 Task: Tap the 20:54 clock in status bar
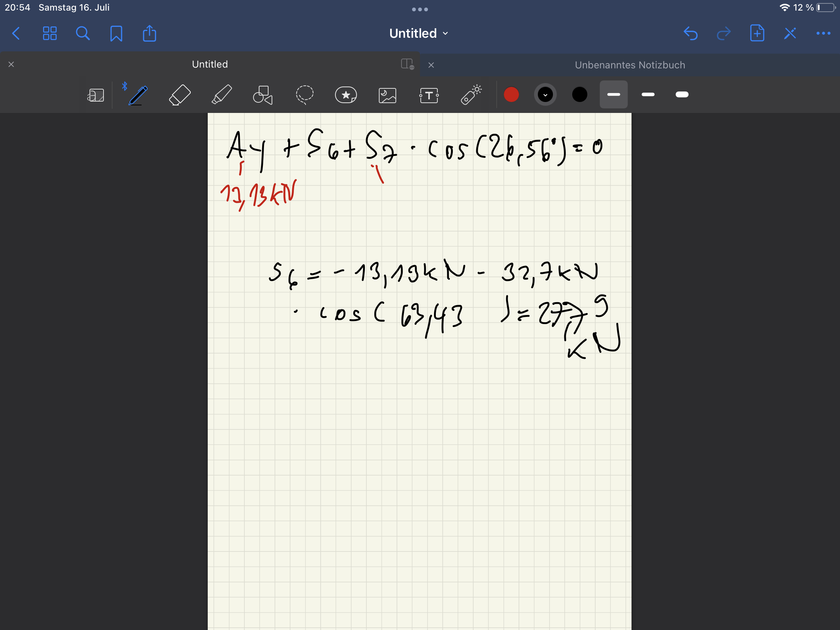(x=17, y=8)
